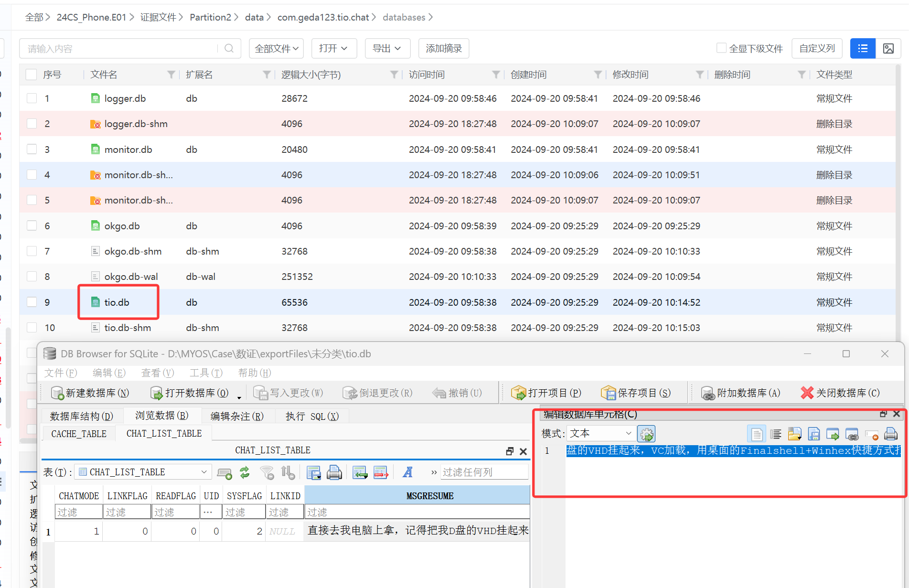Open the CHAT_LIST_TABLE table selector combo box
The width and height of the screenshot is (909, 588).
pos(143,472)
